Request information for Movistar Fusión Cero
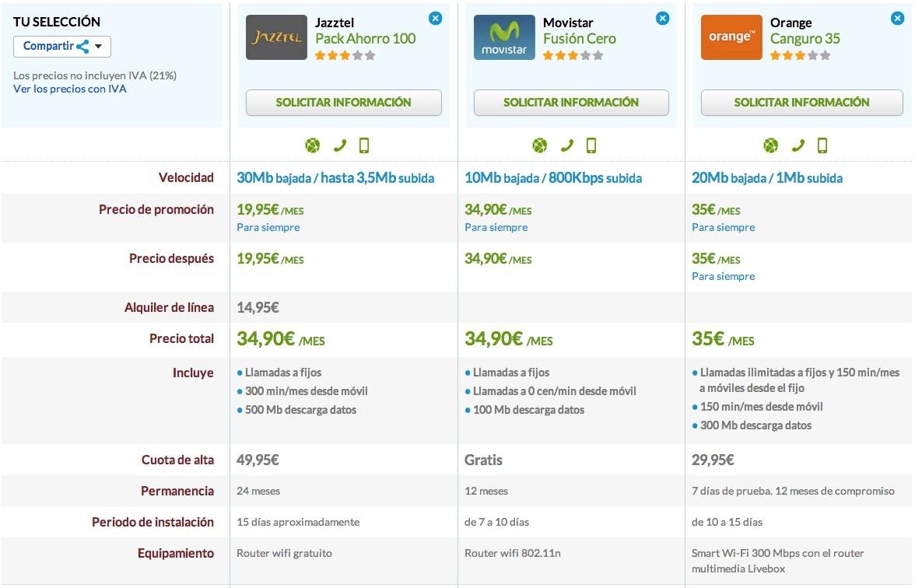 tap(571, 103)
